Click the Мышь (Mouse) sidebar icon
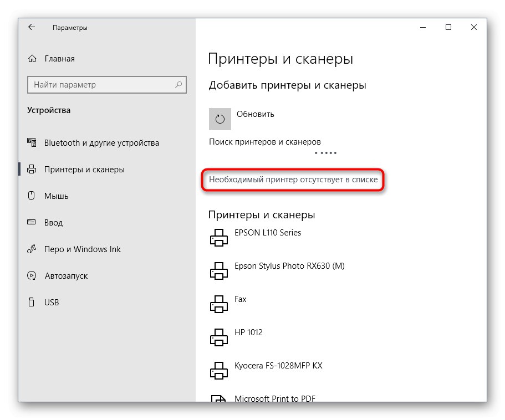Viewport: 505px width, 420px height. pos(31,196)
